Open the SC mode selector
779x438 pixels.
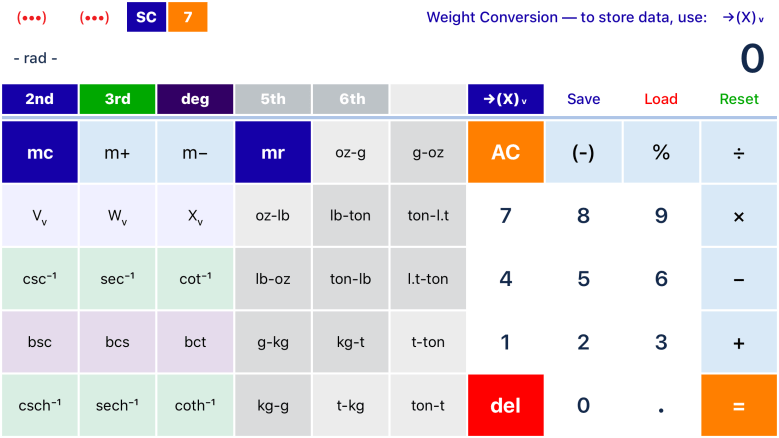(146, 17)
